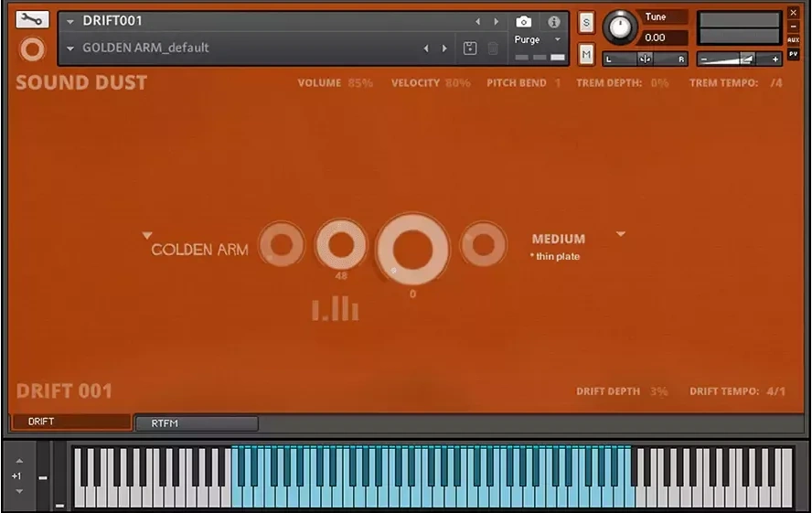The height and width of the screenshot is (513, 812).
Task: Decrease output volume with the minus sign
Action: [704, 59]
